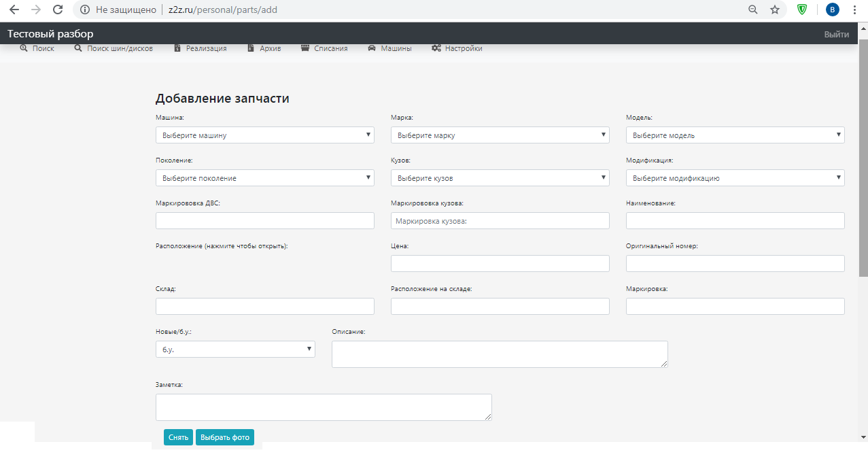Open the 'Выберите модификацию' dropdown

pyautogui.click(x=735, y=177)
